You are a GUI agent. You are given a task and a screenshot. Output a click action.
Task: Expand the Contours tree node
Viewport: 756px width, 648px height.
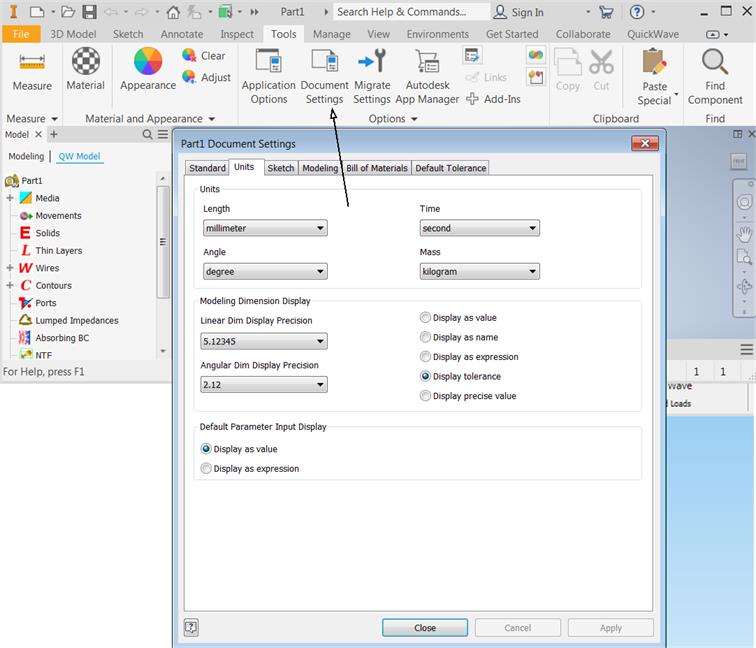click(x=10, y=285)
